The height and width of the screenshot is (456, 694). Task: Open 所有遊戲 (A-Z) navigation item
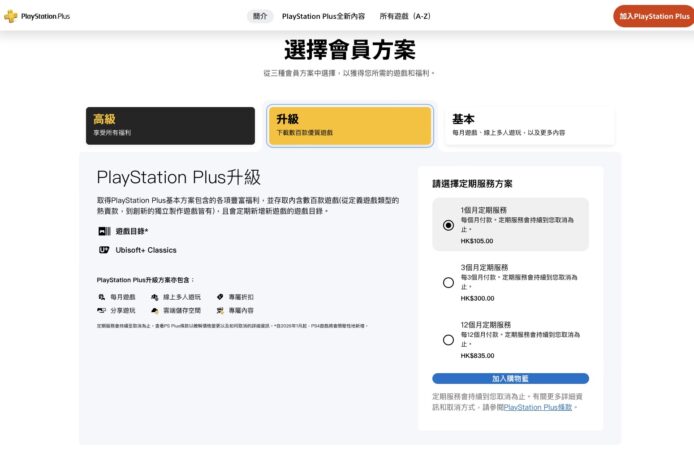405,16
